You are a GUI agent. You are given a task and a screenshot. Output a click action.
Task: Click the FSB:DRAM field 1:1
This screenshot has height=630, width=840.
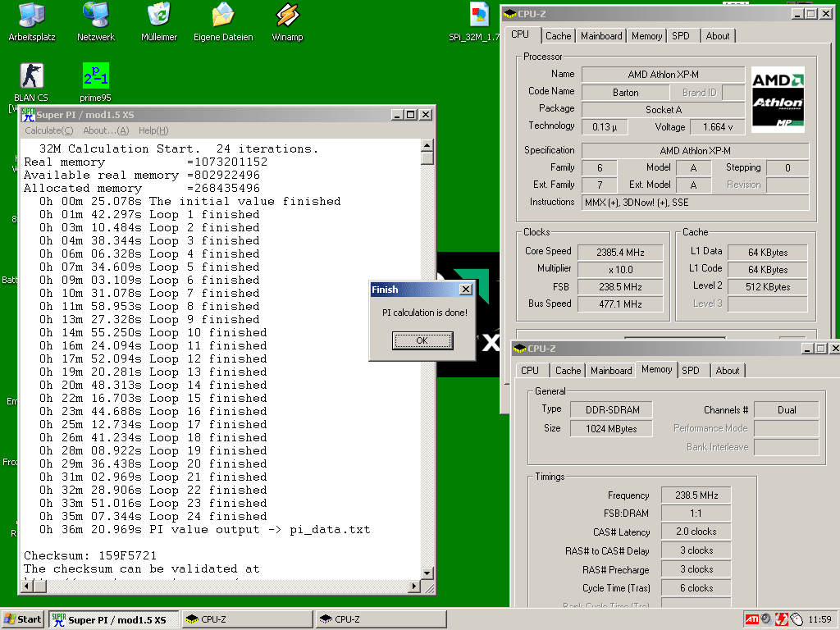click(x=696, y=514)
